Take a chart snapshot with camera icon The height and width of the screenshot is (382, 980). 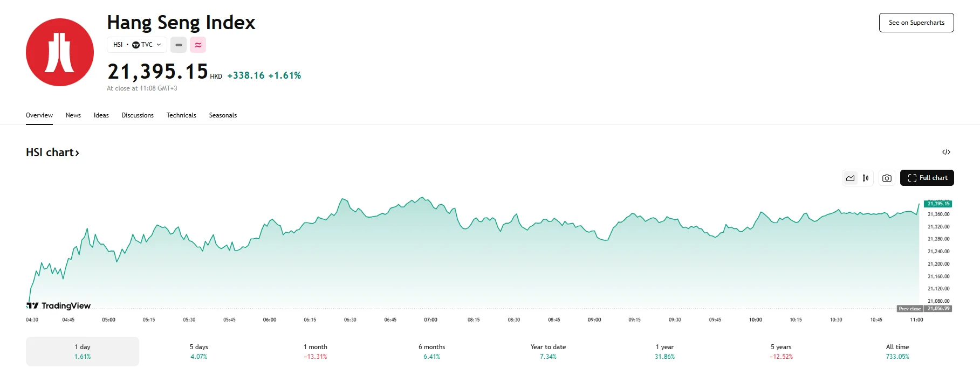(887, 178)
